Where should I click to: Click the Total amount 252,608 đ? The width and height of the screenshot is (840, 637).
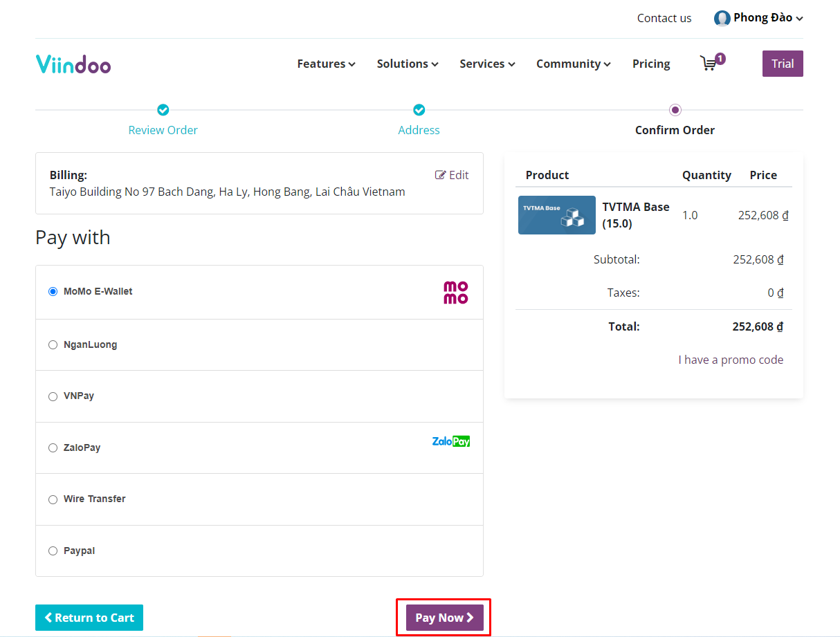click(758, 326)
